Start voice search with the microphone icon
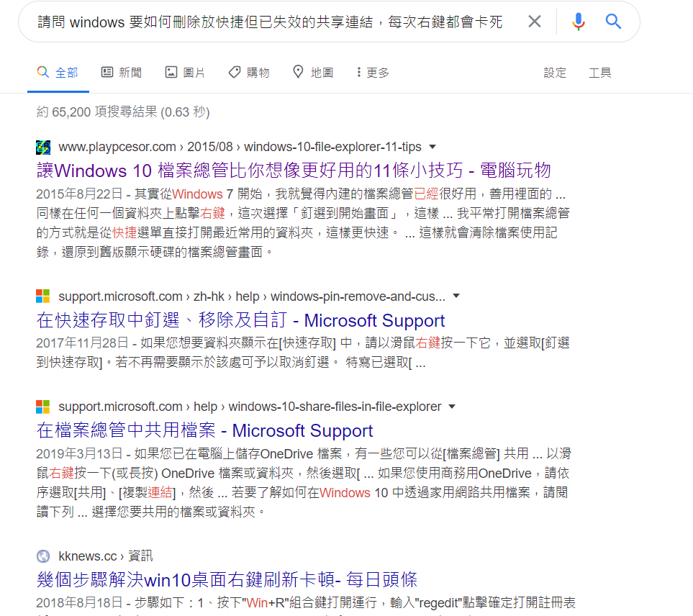Image resolution: width=693 pixels, height=616 pixels. [578, 21]
